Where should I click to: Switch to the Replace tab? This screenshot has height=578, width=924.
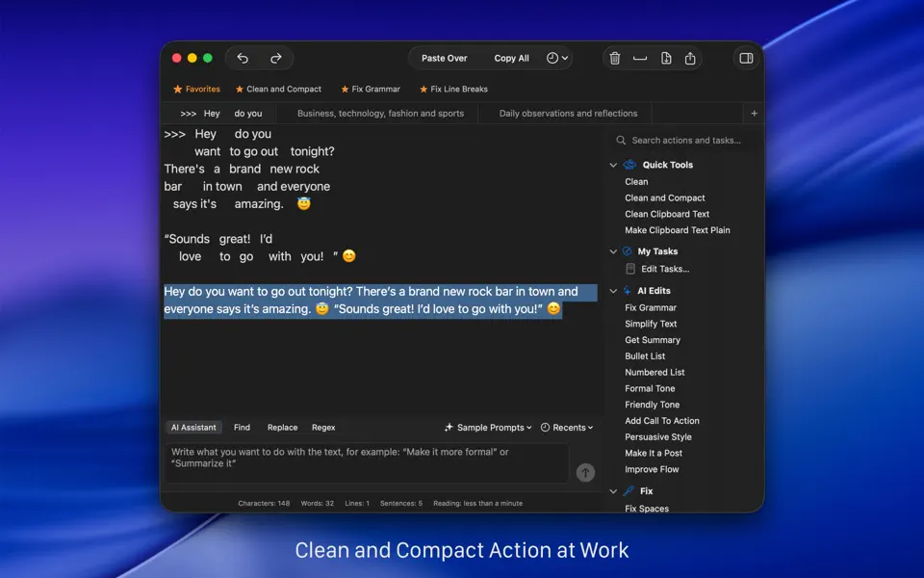(x=282, y=427)
